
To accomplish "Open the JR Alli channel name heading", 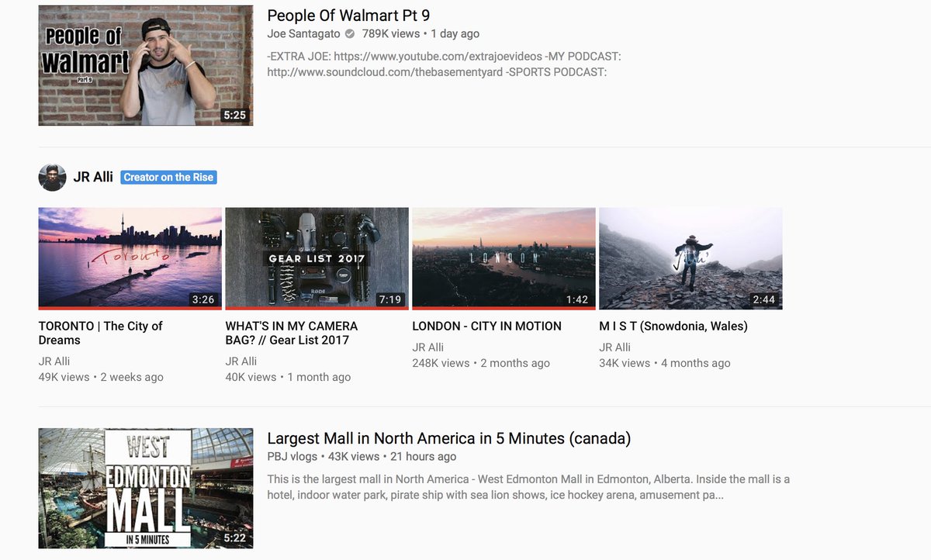I will [x=93, y=178].
